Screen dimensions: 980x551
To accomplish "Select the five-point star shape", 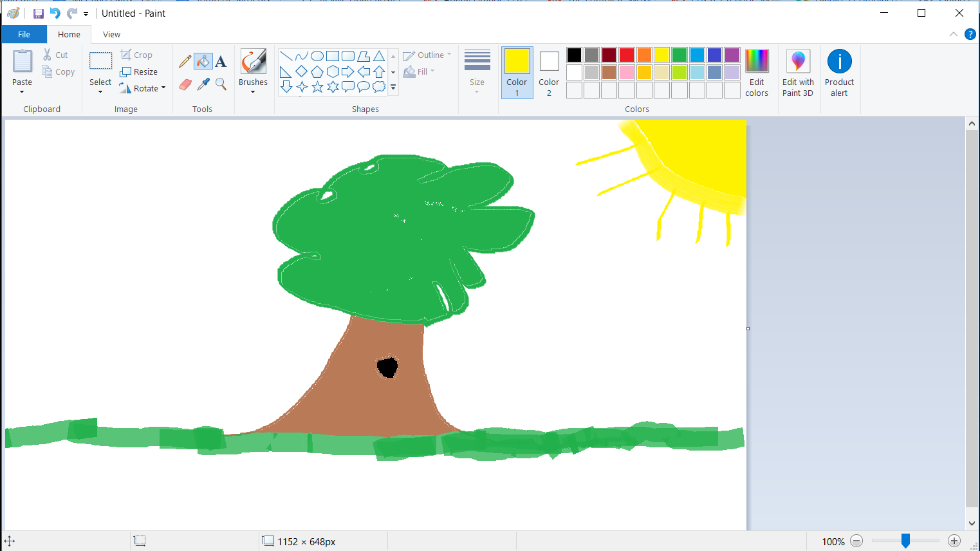I will click(317, 87).
